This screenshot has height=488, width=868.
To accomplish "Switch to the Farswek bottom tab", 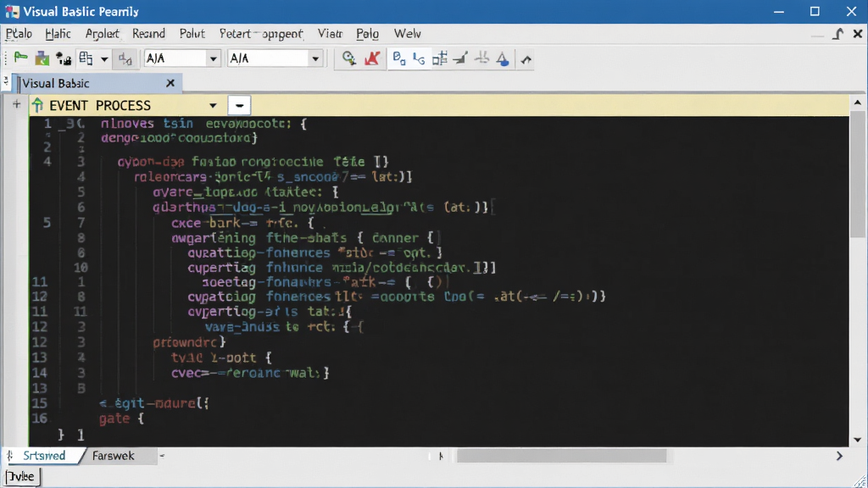I will tap(114, 455).
